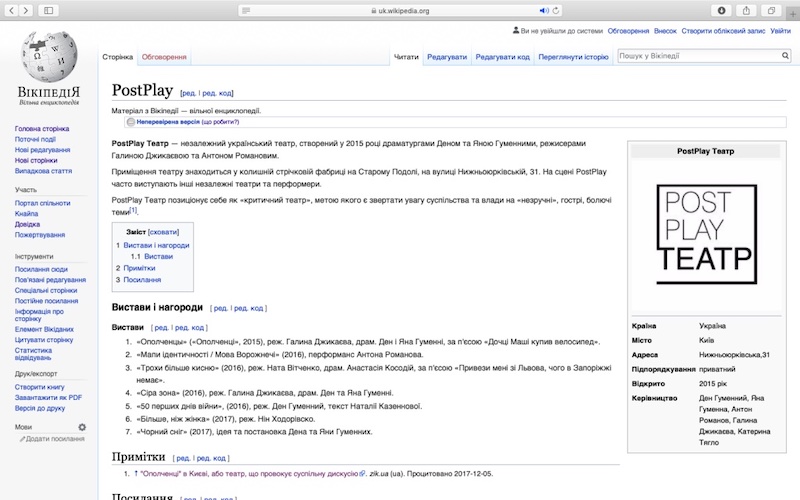
Task: Toggle the Safari sidebar button
Action: point(48,10)
